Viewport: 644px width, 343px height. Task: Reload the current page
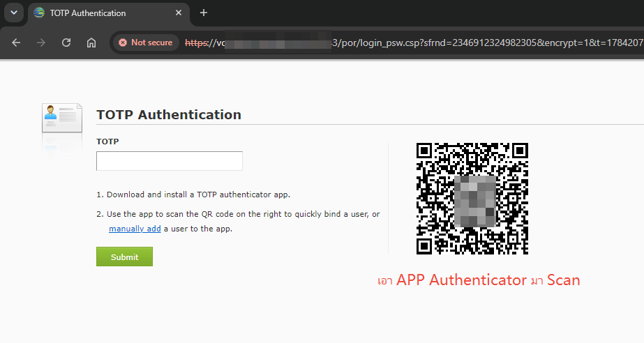66,43
